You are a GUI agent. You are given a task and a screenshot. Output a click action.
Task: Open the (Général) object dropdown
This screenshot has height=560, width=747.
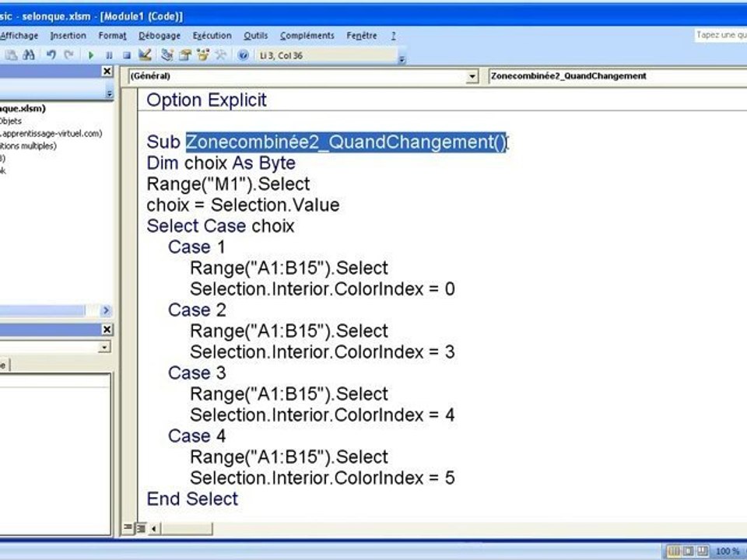472,76
